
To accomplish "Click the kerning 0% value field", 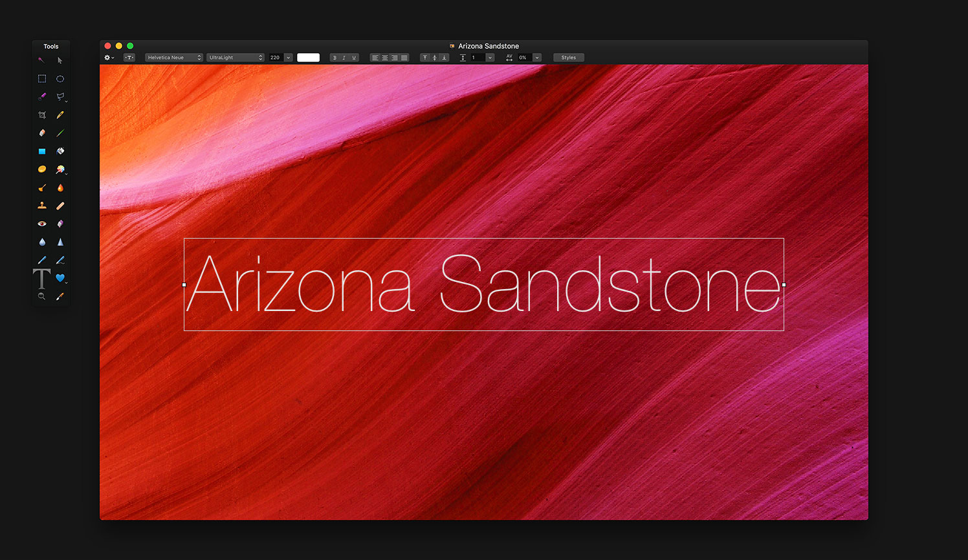I will pyautogui.click(x=525, y=58).
